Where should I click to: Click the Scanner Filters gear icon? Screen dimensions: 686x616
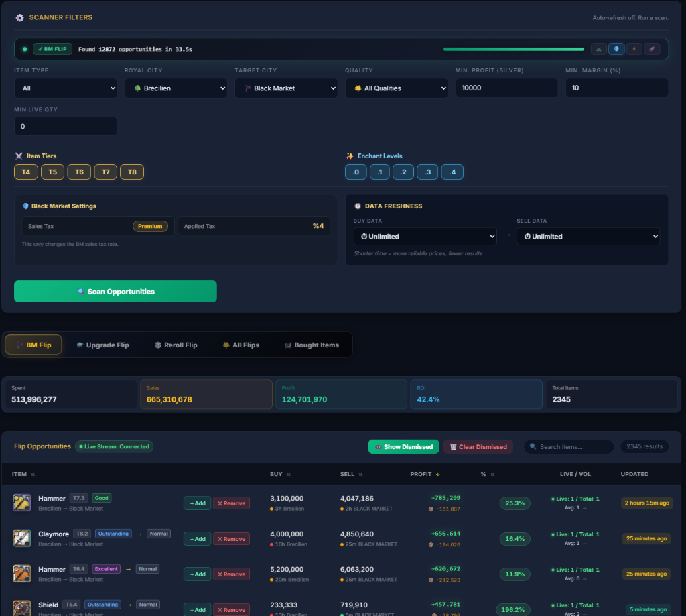click(19, 17)
